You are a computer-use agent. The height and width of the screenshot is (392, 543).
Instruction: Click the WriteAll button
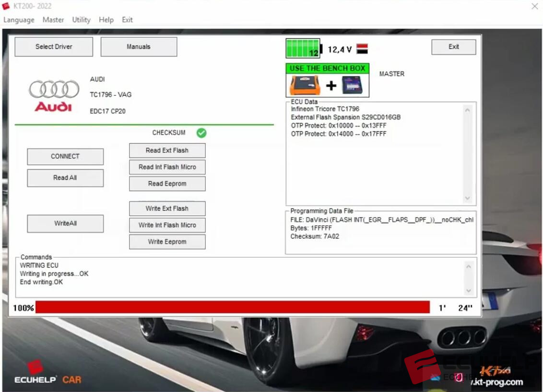click(65, 223)
